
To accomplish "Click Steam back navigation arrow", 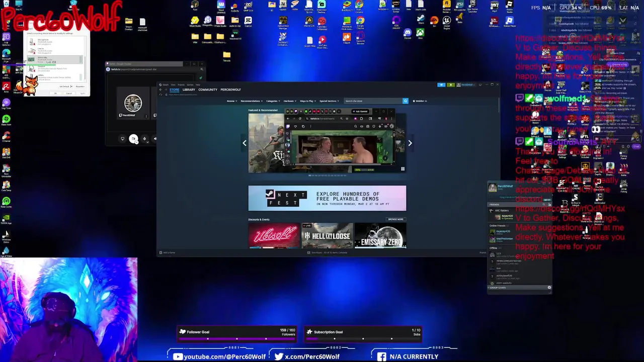I will pos(160,89).
